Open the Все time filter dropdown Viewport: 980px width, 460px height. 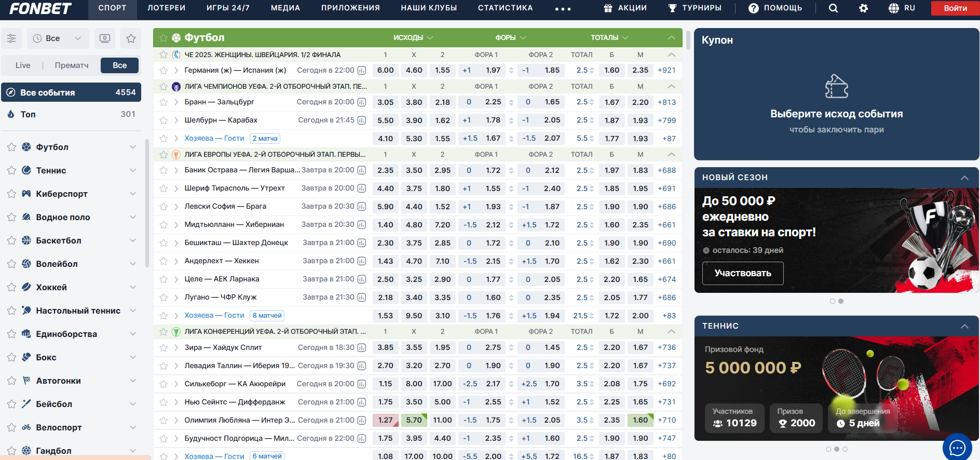(x=58, y=38)
